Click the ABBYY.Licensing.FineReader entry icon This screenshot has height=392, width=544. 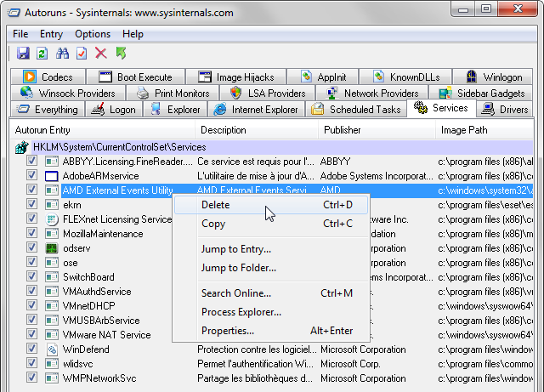pos(52,162)
